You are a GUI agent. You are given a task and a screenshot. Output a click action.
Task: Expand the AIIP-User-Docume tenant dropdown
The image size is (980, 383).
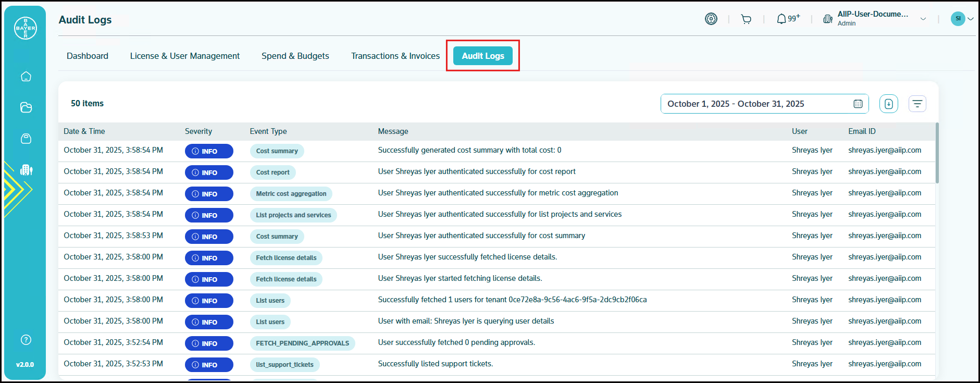click(x=923, y=19)
